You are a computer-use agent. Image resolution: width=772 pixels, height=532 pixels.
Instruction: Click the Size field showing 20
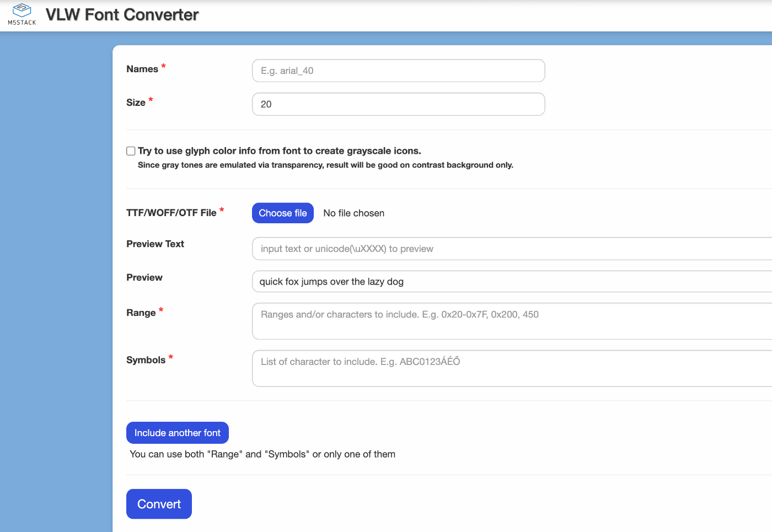pos(398,104)
